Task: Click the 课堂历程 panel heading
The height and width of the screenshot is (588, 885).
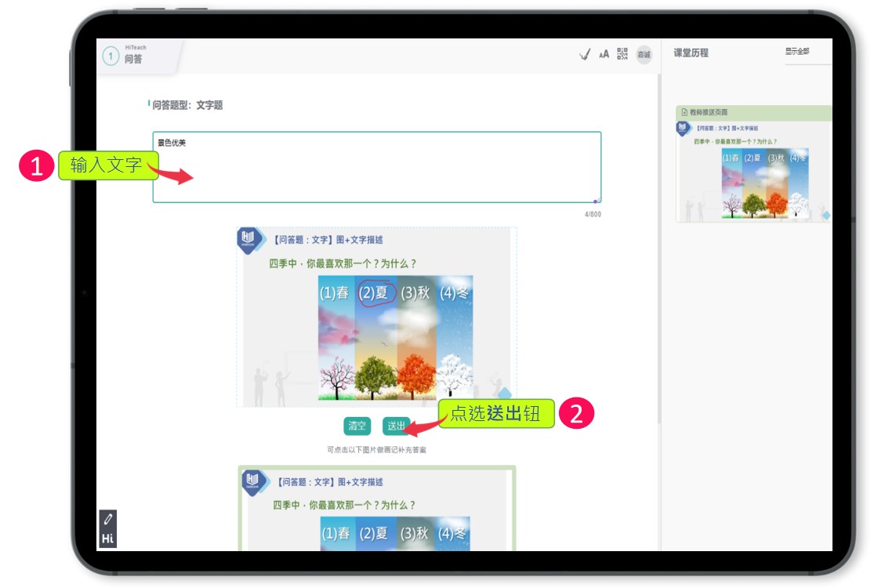Action: [x=691, y=53]
